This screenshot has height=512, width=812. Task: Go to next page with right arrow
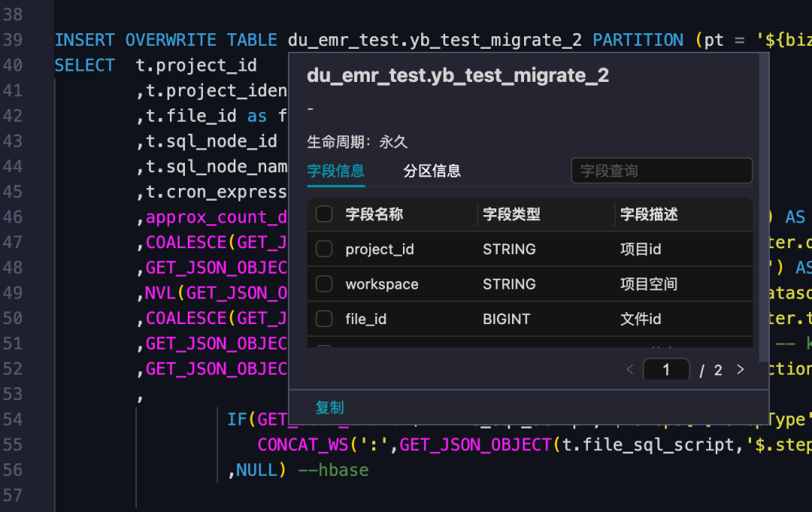pos(740,369)
